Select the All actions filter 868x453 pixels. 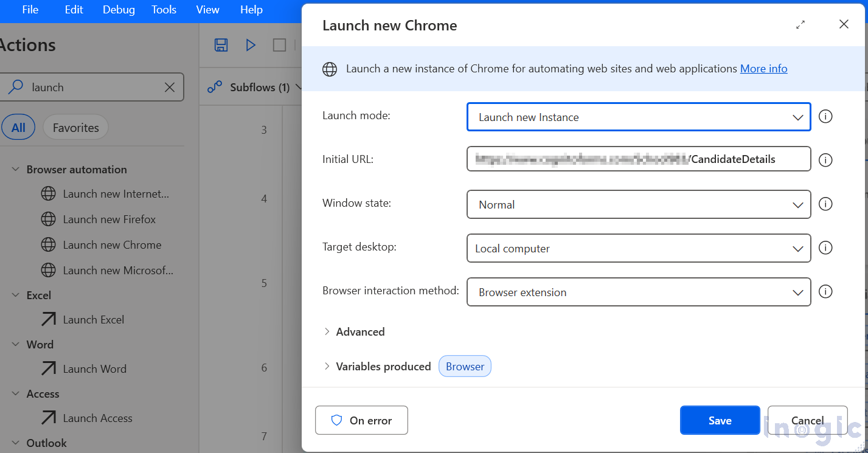[x=18, y=126]
